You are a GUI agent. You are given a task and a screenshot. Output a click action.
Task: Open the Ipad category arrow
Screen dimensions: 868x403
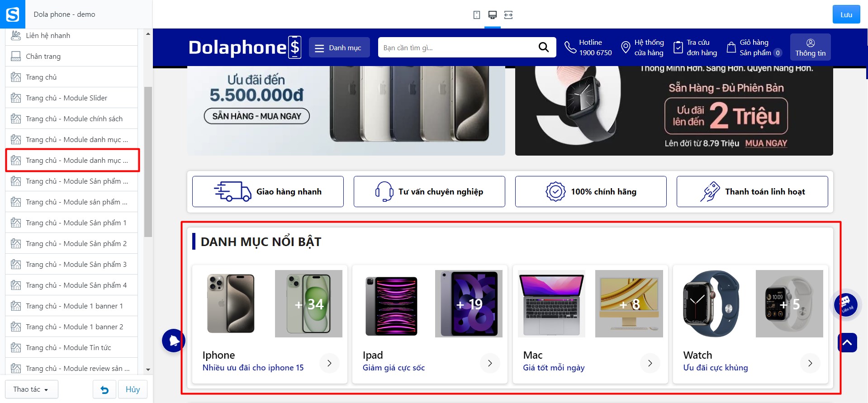click(490, 363)
